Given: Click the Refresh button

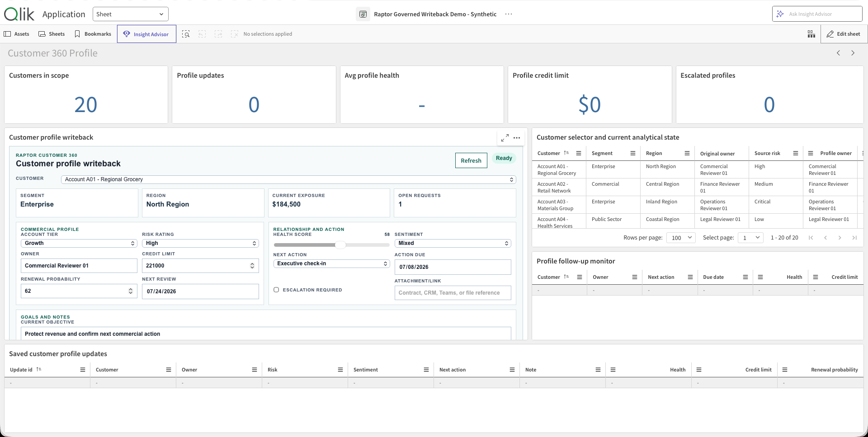Looking at the screenshot, I should coord(471,160).
